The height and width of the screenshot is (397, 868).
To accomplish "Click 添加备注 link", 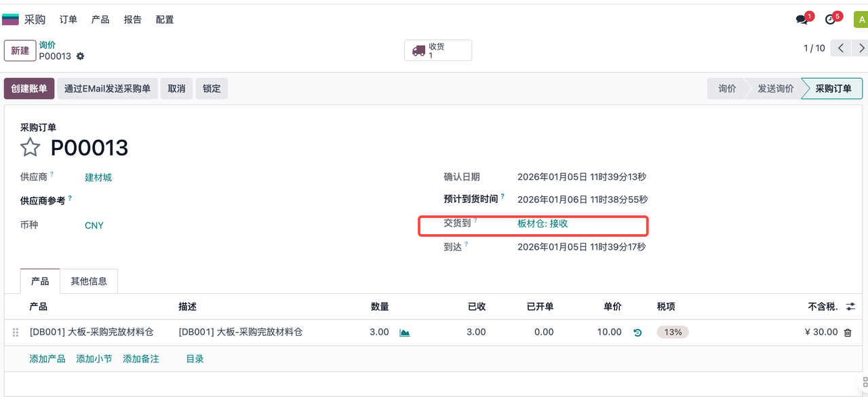I will coord(141,359).
